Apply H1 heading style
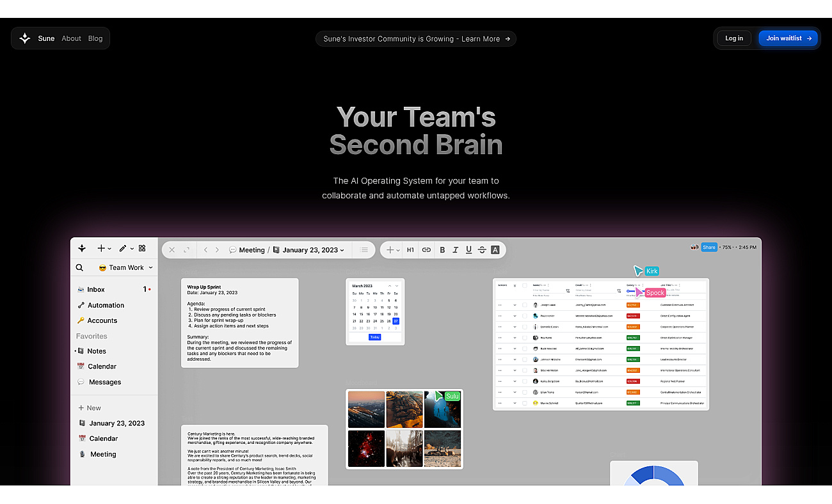 (410, 250)
